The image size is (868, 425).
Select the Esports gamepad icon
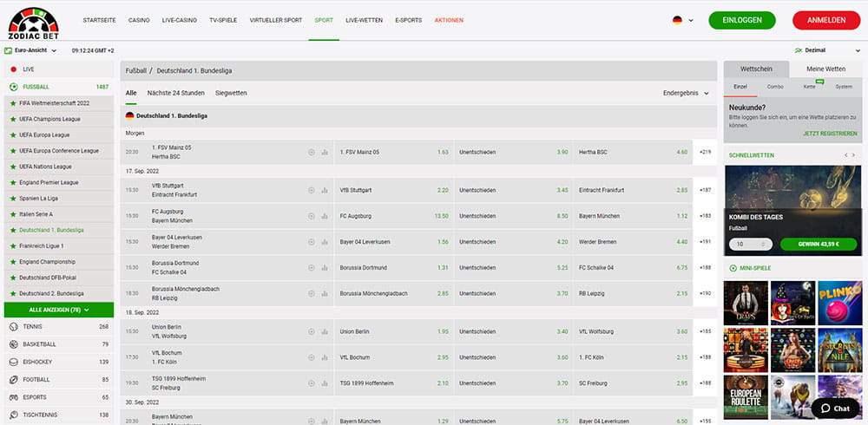13,397
